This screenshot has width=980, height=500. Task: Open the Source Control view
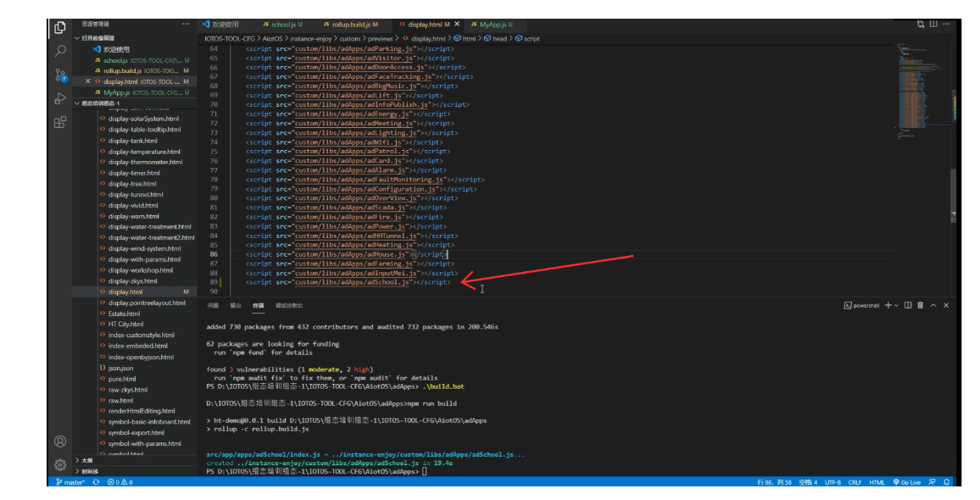coord(60,75)
